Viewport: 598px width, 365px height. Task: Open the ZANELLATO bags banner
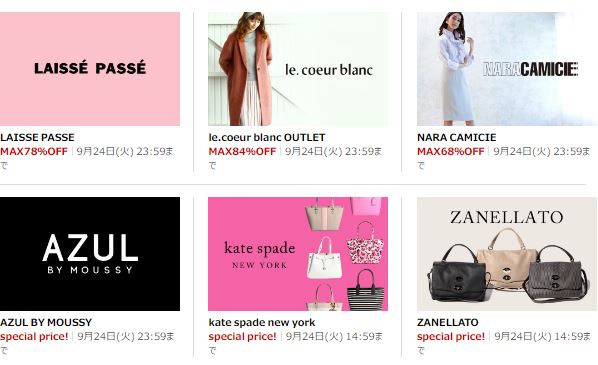(507, 254)
